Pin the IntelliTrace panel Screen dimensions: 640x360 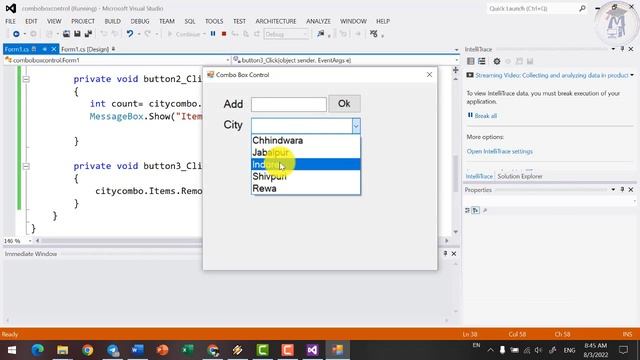(x=622, y=49)
